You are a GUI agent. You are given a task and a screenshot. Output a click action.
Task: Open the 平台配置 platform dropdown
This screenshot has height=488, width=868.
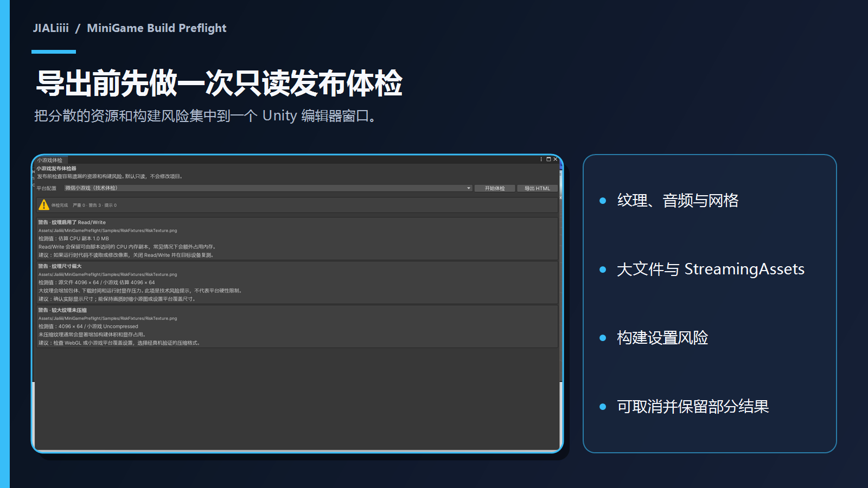click(268, 188)
